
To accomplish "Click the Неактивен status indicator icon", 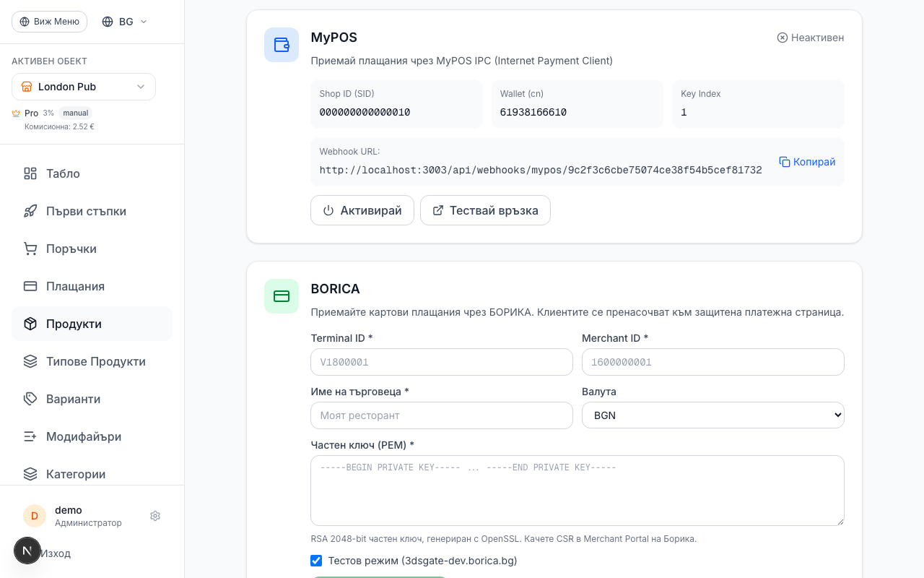I will [782, 38].
